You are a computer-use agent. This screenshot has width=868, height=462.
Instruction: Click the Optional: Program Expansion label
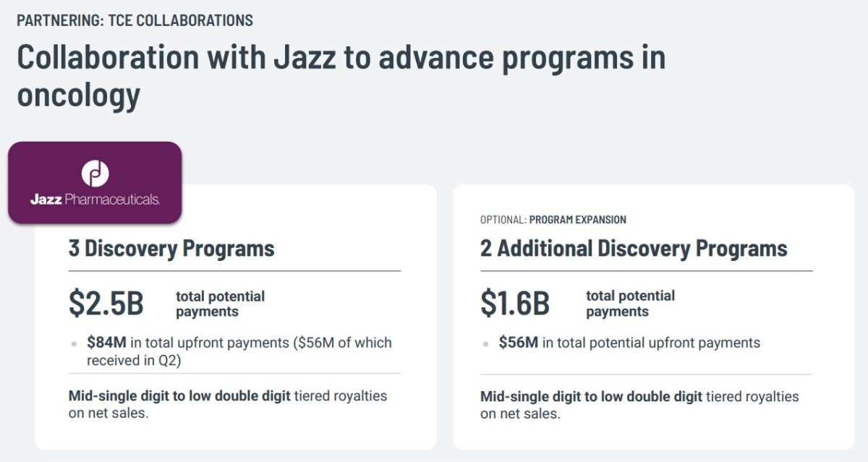coord(553,219)
